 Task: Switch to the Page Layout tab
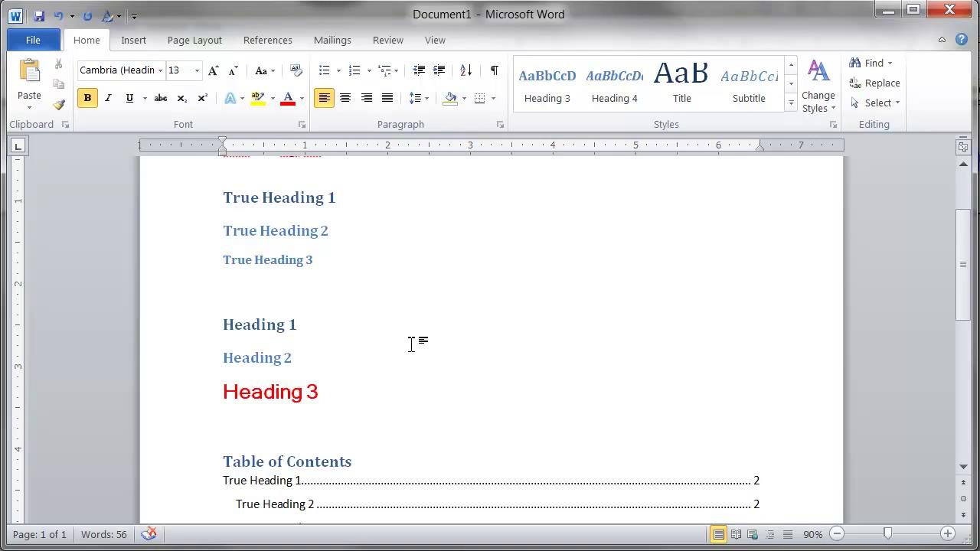point(194,40)
